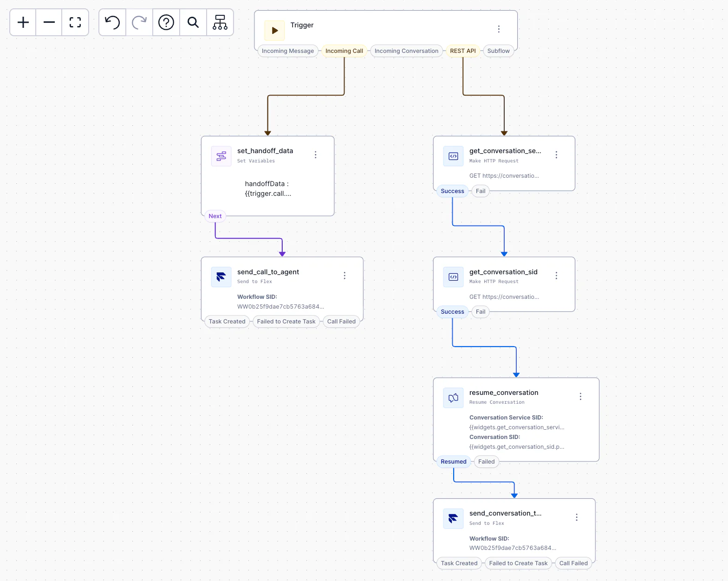Open the set_handoff_data options menu

click(316, 155)
